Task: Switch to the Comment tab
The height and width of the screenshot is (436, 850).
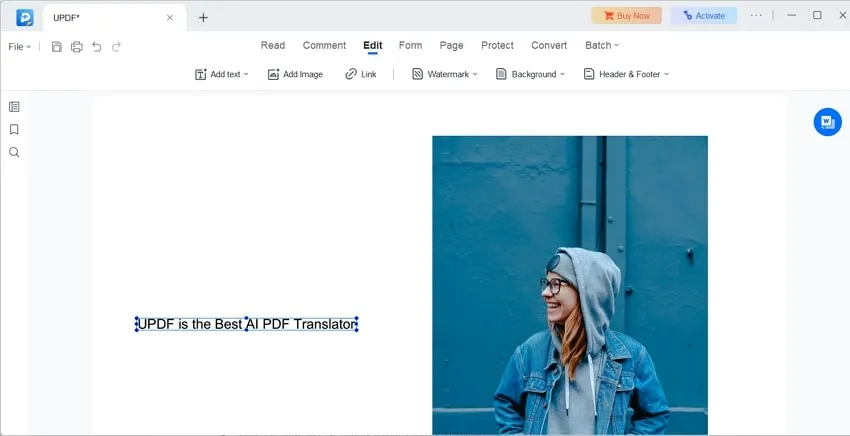Action: click(324, 46)
